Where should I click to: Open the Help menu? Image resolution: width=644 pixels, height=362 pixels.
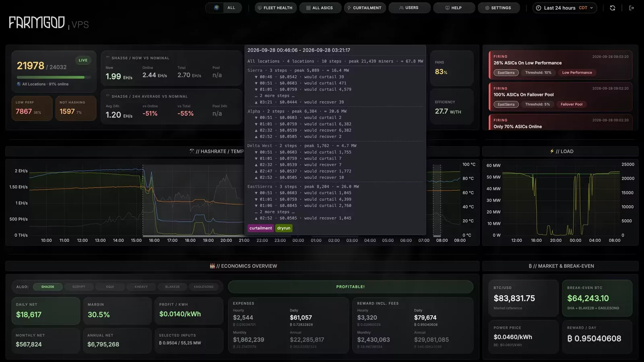pyautogui.click(x=454, y=8)
